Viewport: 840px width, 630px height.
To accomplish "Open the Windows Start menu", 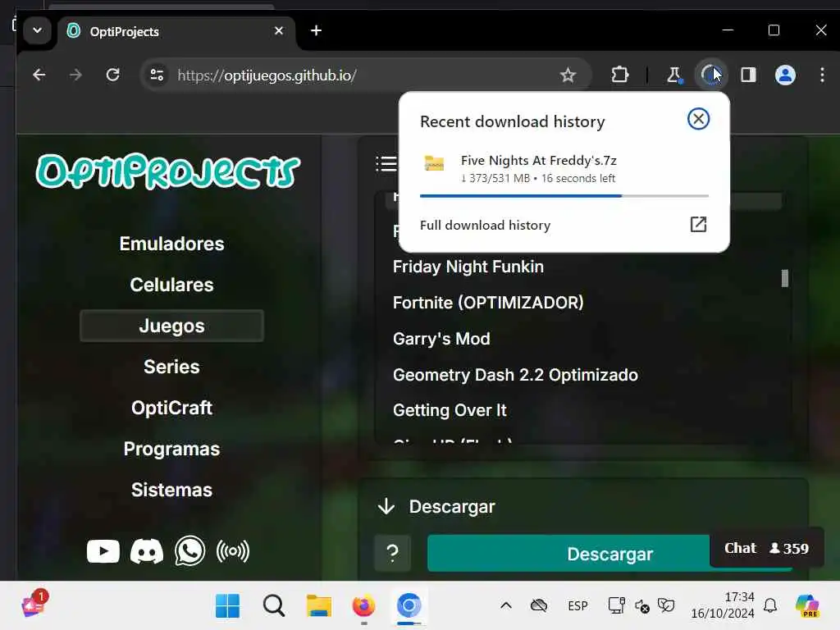I will click(x=228, y=606).
